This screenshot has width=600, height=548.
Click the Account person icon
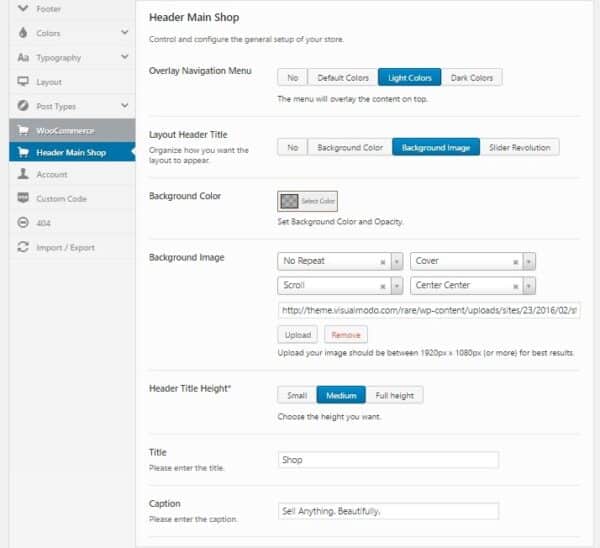(x=23, y=174)
